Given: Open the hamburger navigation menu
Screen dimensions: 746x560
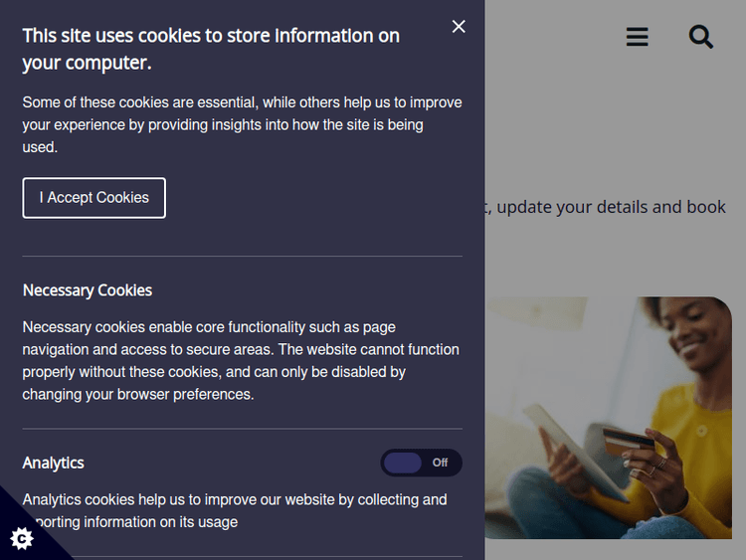Looking at the screenshot, I should (638, 37).
